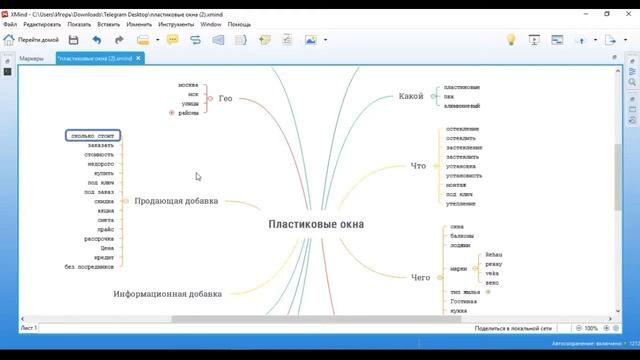
Task: Start brainstorming with the light bulb icon
Action: pos(511,40)
